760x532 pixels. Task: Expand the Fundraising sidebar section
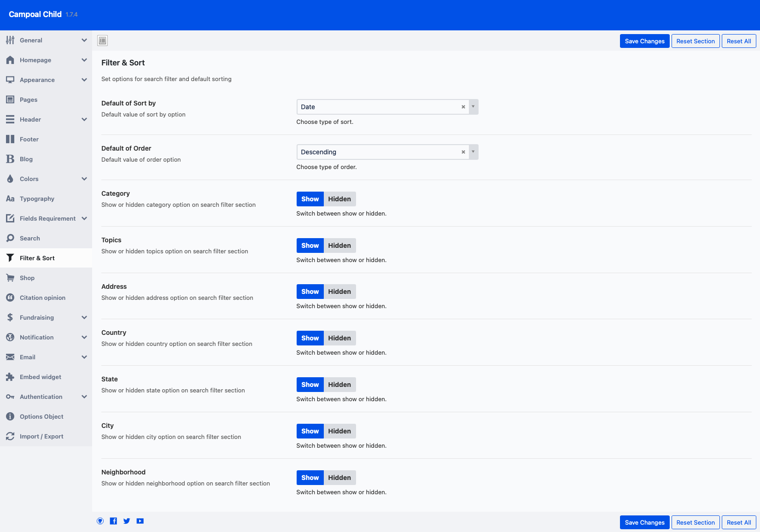84,317
